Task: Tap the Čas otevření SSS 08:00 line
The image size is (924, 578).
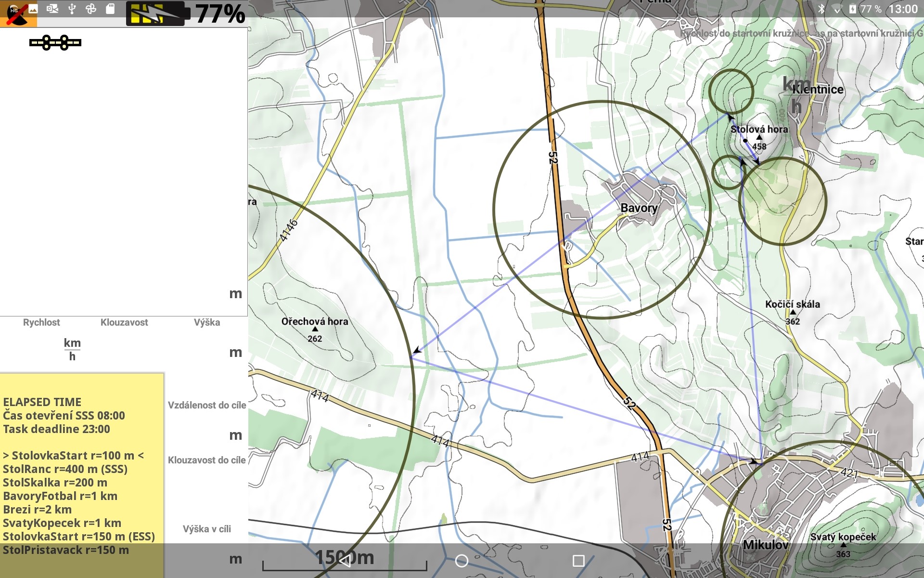Action: point(64,416)
